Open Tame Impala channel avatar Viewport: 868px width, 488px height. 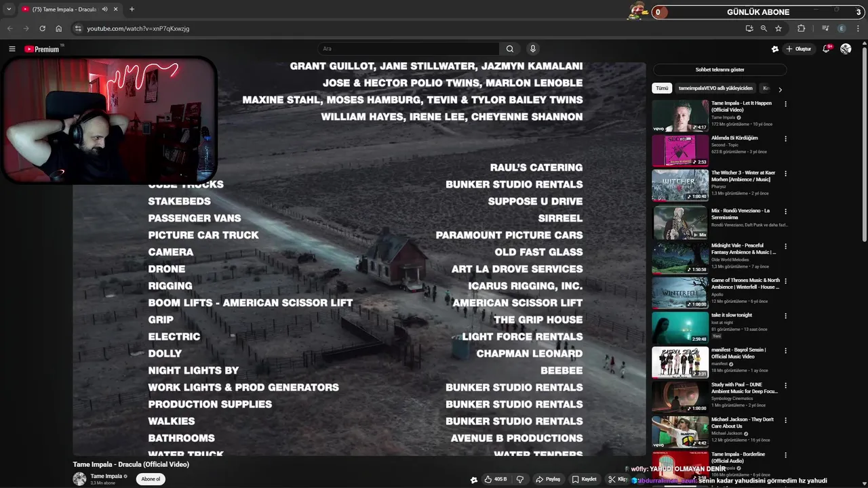(79, 479)
